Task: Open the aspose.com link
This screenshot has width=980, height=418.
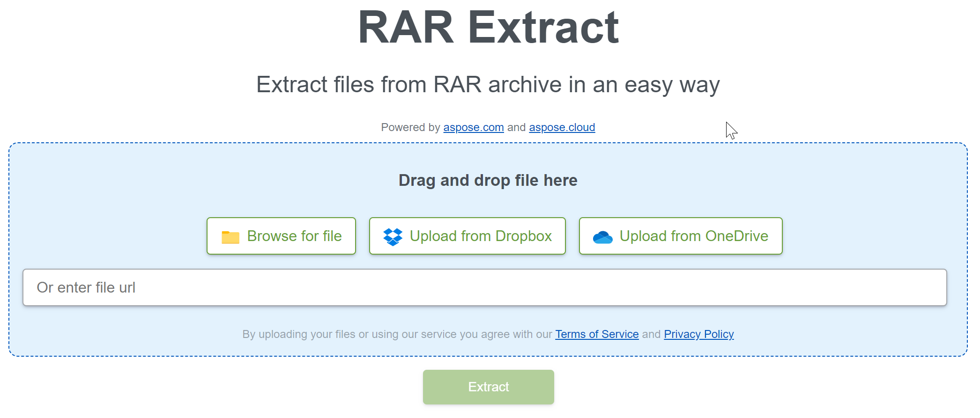Action: [x=473, y=127]
